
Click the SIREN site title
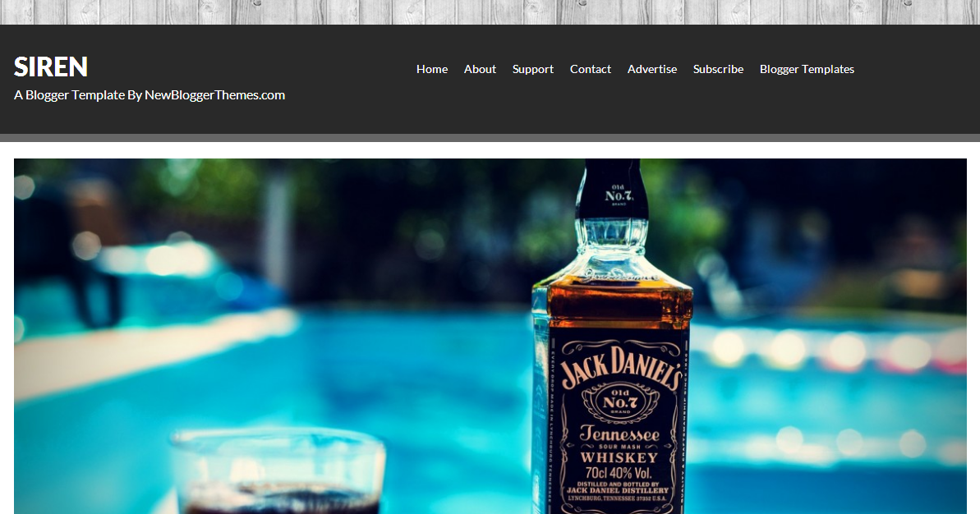[51, 67]
